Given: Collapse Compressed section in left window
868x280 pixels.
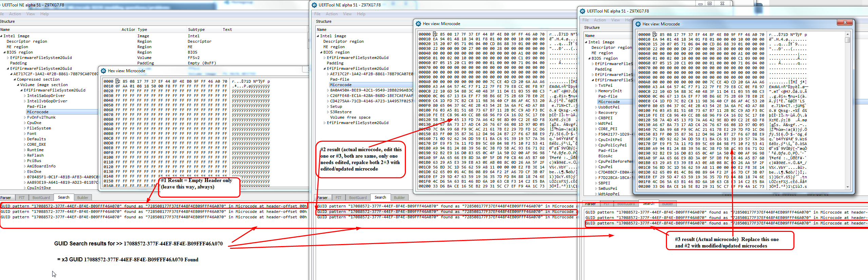Looking at the screenshot, I should tap(15, 79).
